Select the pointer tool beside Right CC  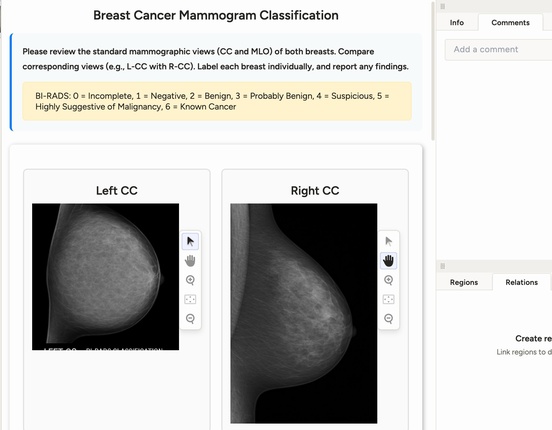click(389, 242)
